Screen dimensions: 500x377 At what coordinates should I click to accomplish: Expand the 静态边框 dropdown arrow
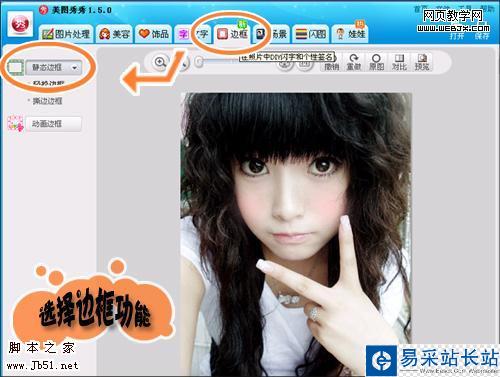pyautogui.click(x=75, y=68)
